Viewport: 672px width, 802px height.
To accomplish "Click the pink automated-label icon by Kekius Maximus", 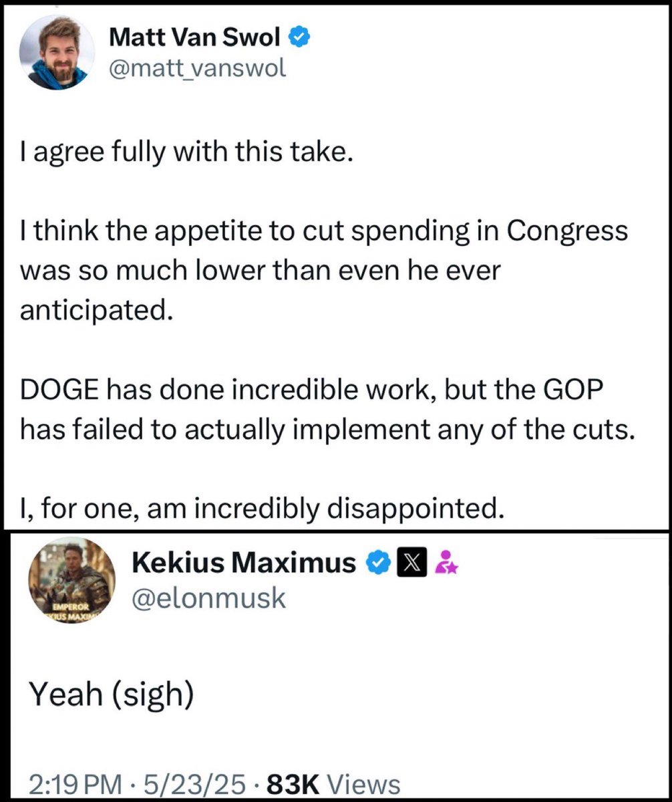I will coord(445,562).
